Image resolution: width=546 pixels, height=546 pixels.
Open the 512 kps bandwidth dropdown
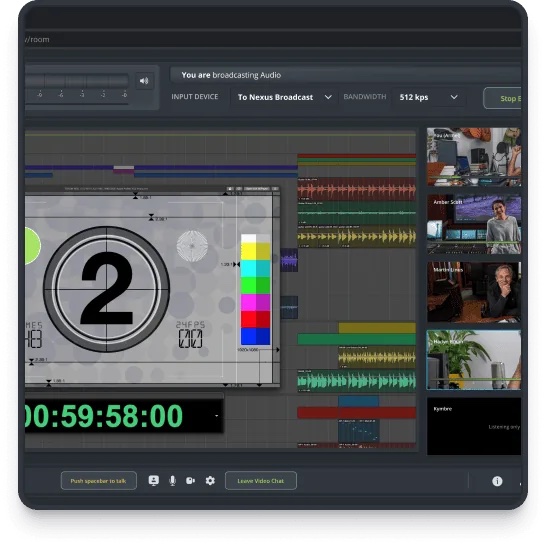(x=429, y=97)
